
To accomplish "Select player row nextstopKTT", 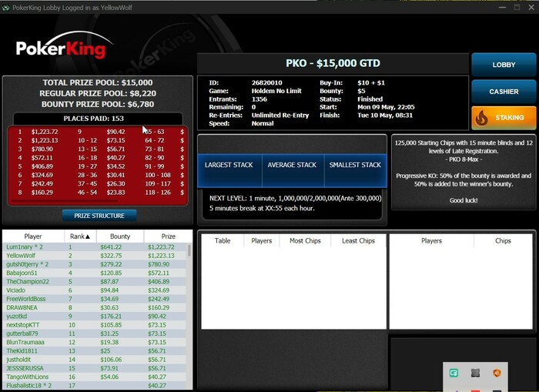I will tap(95, 325).
